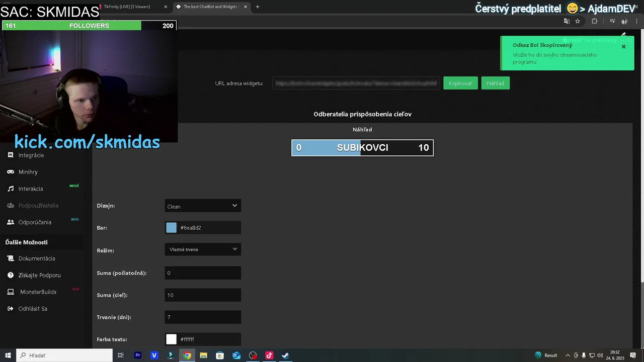The image size is (644, 362).
Task: Open Integrácie in the sidebar
Action: coord(31,155)
